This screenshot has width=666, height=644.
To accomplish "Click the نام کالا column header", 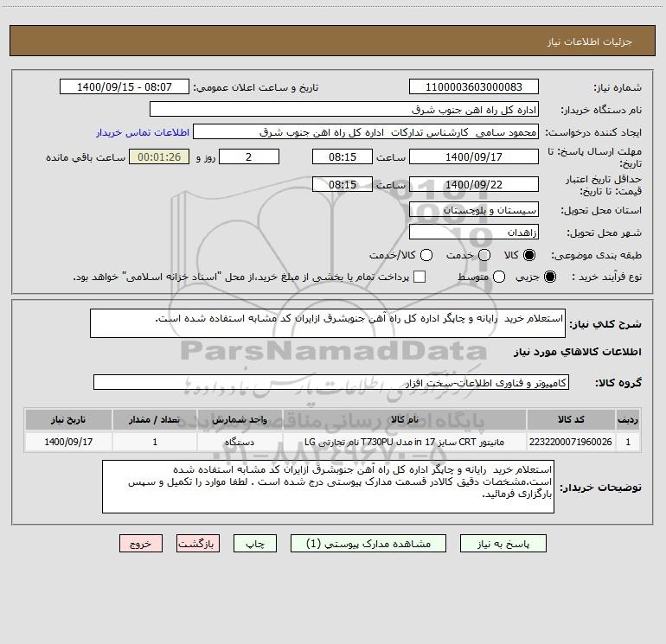I will (405, 419).
